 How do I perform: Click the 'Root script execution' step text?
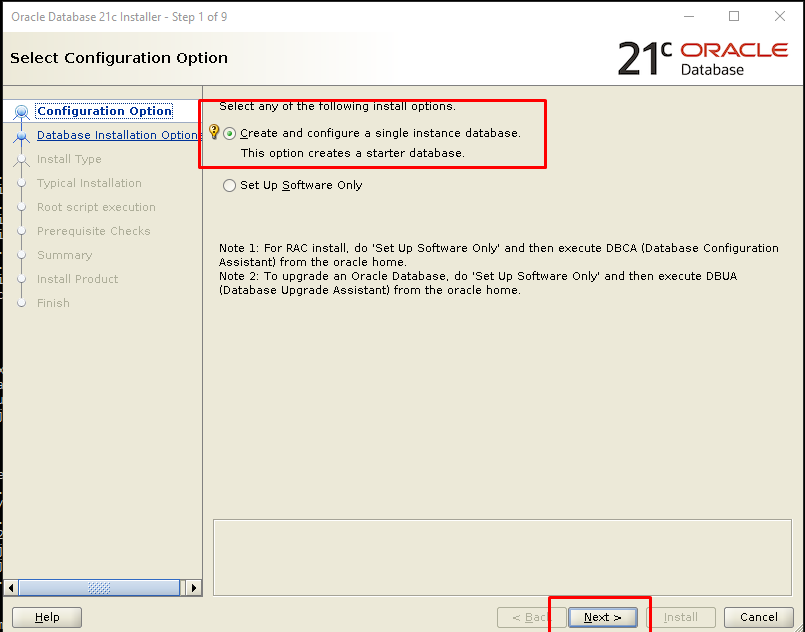point(96,207)
